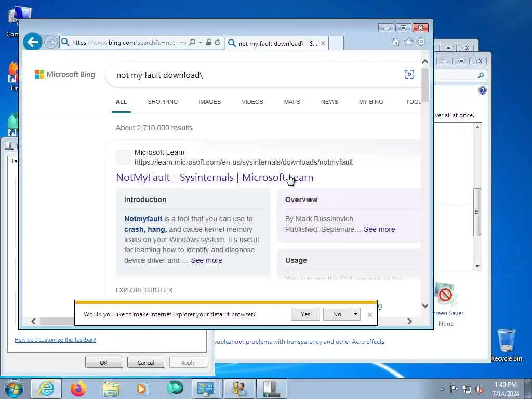The height and width of the screenshot is (399, 532).
Task: Open Recycle Bin on desktop
Action: [x=506, y=345]
